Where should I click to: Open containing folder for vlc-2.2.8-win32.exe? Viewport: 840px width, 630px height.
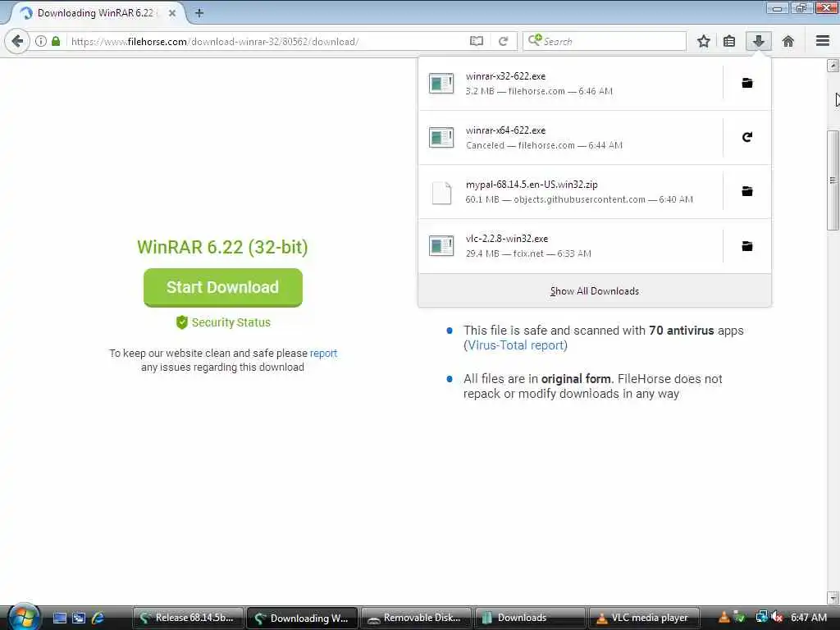[x=747, y=246]
